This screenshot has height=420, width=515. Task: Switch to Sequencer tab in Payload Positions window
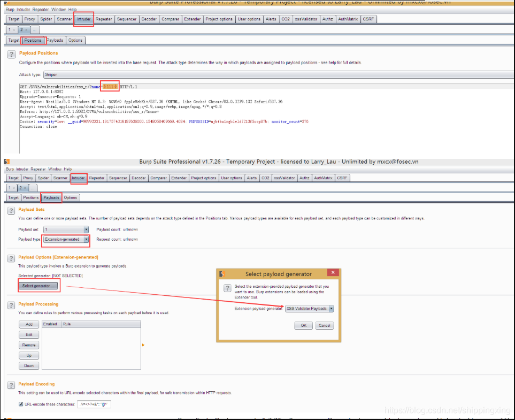pos(126,19)
